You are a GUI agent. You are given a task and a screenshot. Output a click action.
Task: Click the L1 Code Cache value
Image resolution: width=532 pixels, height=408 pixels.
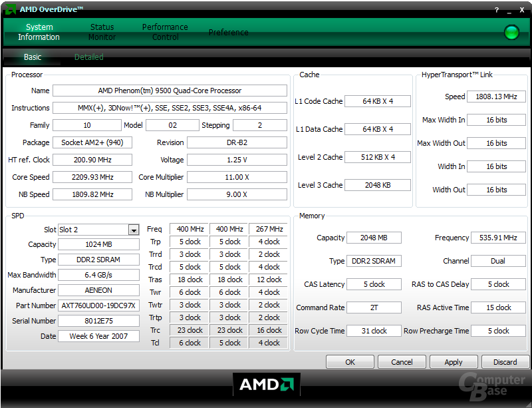(378, 101)
